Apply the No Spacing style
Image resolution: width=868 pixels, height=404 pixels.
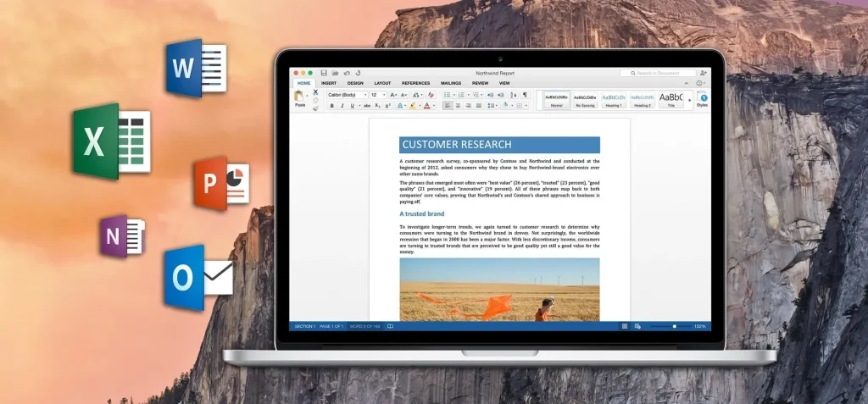coord(585,100)
